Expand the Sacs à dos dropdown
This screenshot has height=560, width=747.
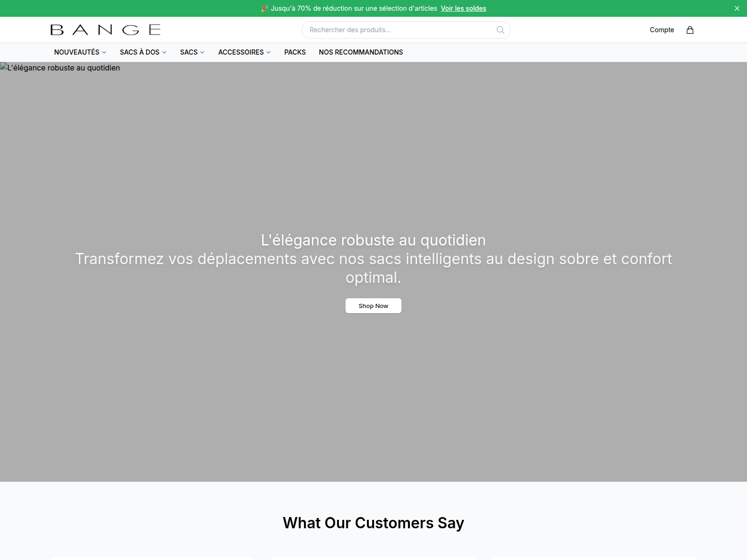(143, 52)
